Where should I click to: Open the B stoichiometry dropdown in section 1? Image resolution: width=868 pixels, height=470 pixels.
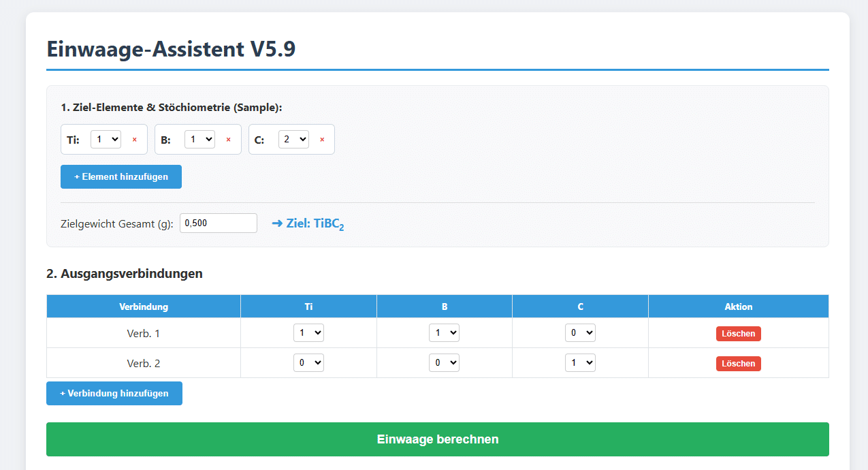click(x=199, y=139)
